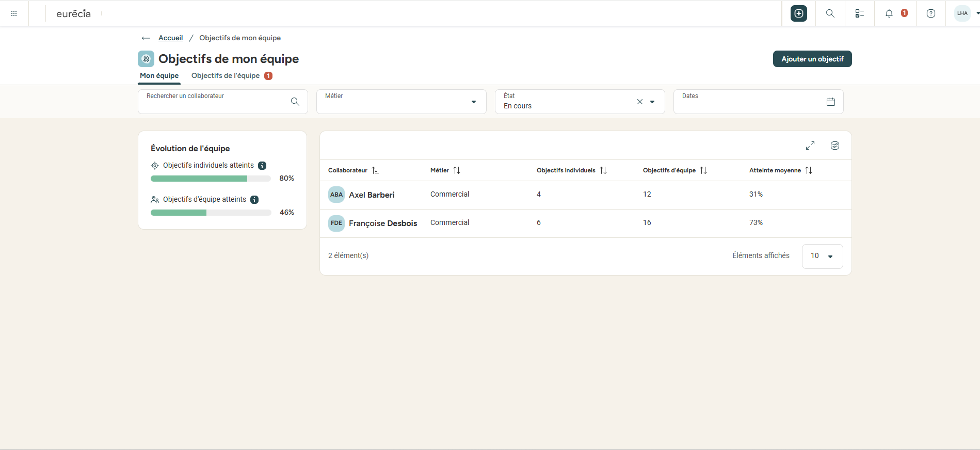Open the apps grid menu icon

(14, 13)
